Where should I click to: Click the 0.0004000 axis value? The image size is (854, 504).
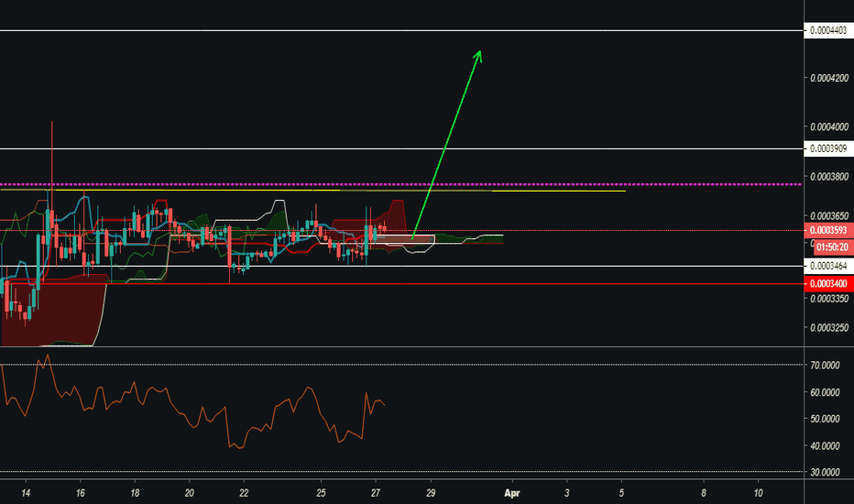(829, 127)
